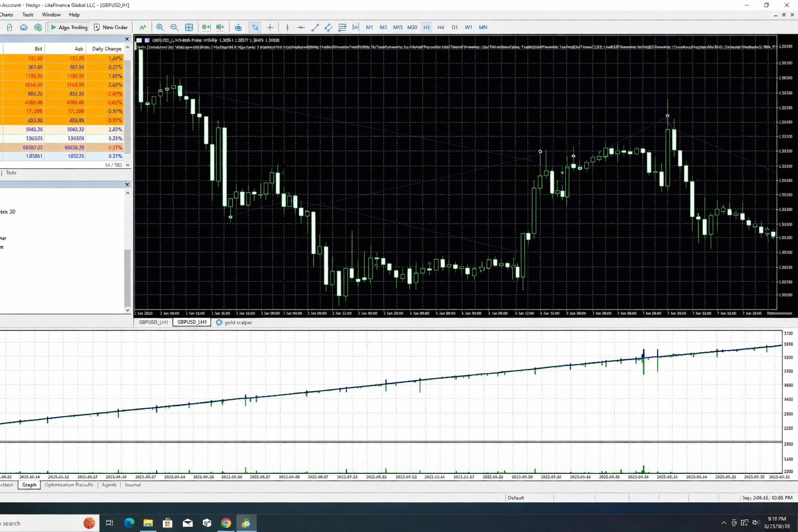Zoom in on the chart
This screenshot has width=798, height=532.
click(x=160, y=27)
